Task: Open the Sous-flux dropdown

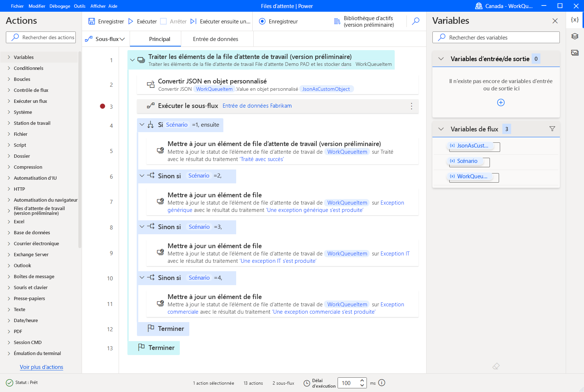Action: [x=105, y=39]
